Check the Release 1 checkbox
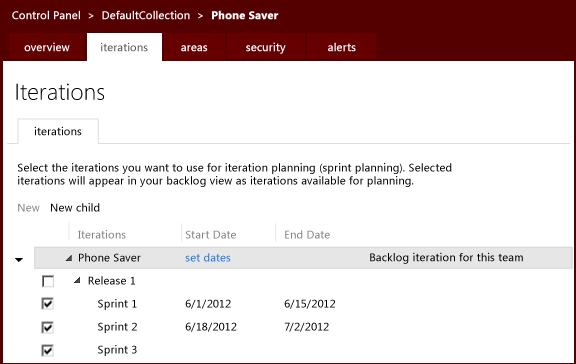The height and width of the screenshot is (364, 576). tap(48, 281)
